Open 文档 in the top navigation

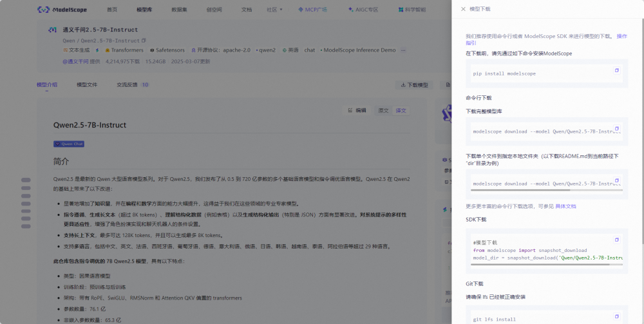point(247,10)
